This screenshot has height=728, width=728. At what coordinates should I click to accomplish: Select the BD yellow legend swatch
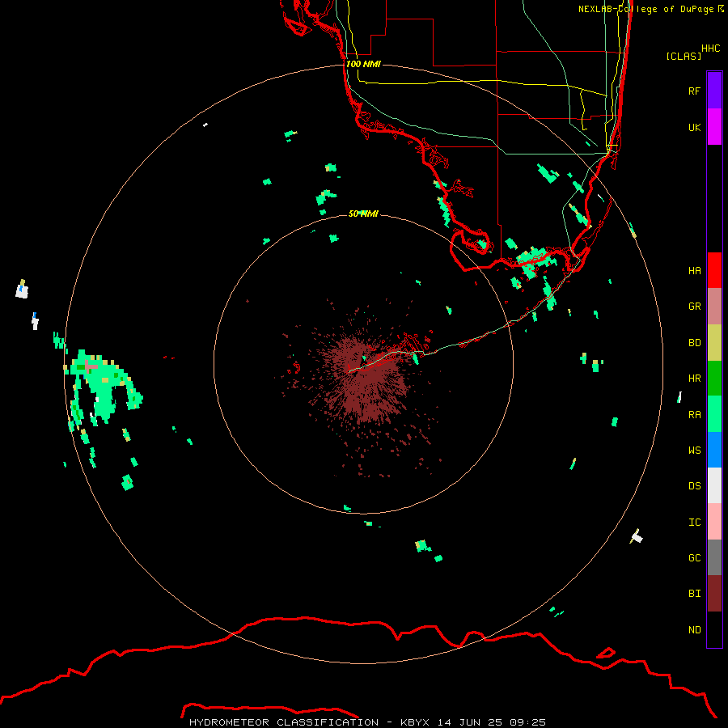pyautogui.click(x=714, y=343)
